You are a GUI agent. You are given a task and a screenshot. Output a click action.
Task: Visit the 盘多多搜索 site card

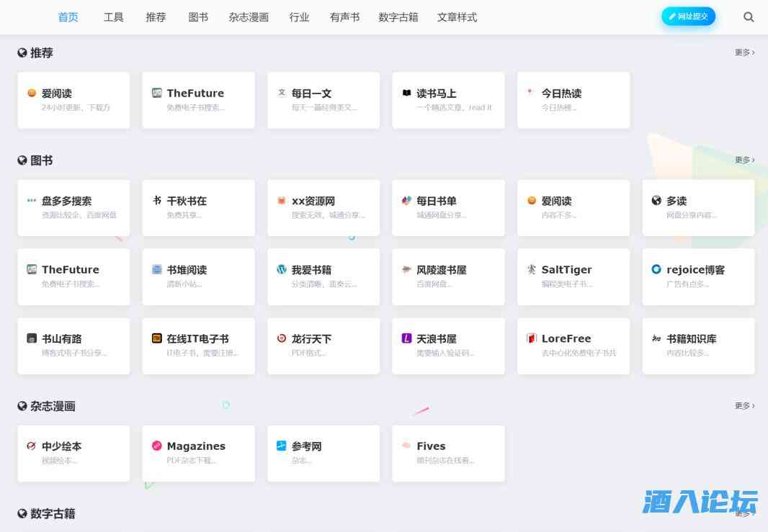(73, 207)
